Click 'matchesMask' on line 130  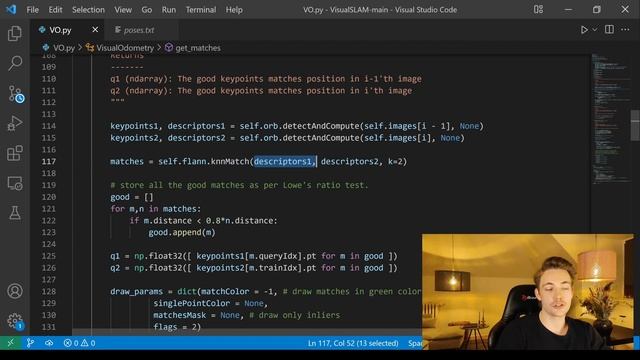179,315
